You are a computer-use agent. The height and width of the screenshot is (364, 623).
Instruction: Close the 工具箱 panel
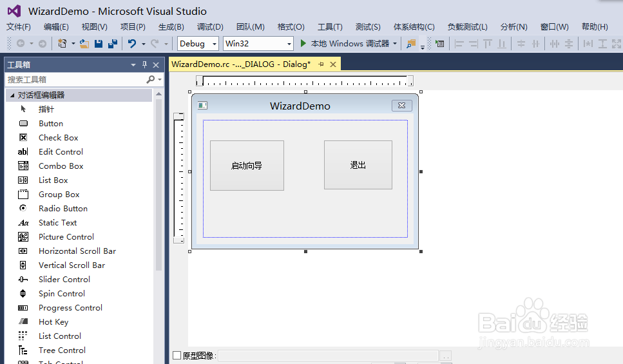[x=156, y=65]
